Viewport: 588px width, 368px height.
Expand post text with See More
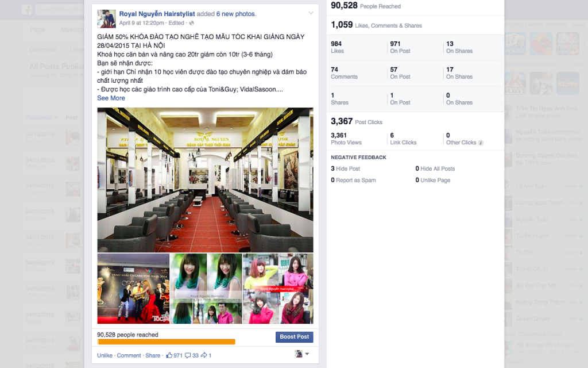pos(111,98)
